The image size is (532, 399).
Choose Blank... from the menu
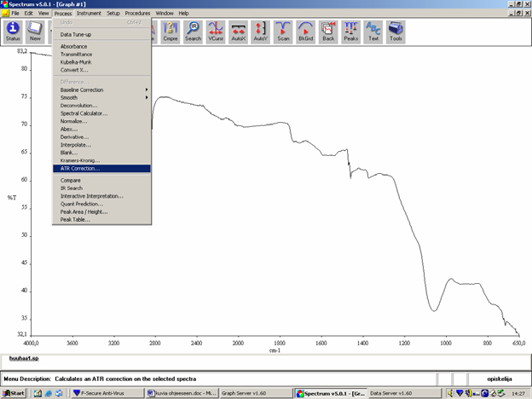101,153
